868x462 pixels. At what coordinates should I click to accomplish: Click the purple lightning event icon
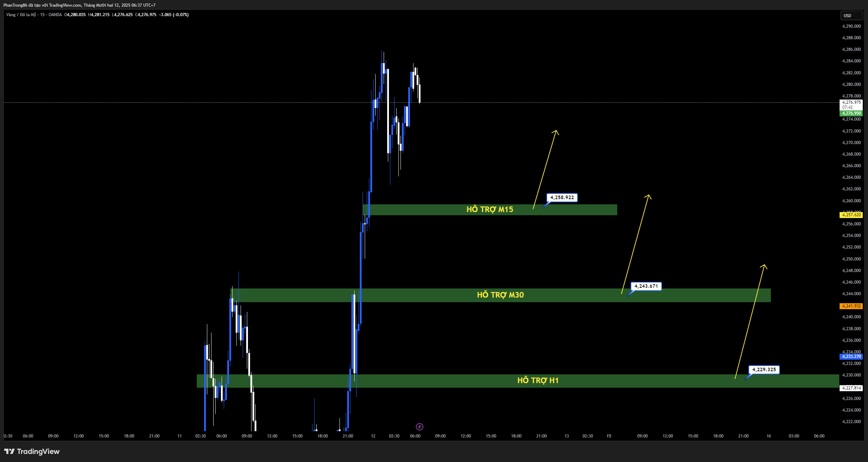click(419, 427)
